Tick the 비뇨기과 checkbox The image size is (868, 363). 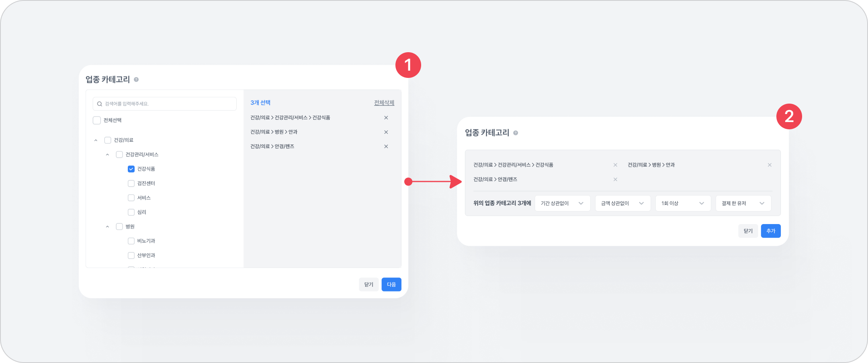[131, 241]
